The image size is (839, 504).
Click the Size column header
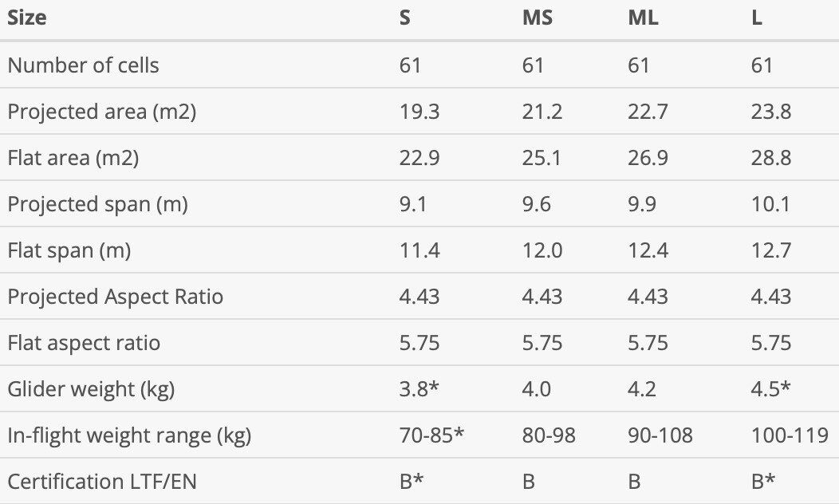(x=27, y=18)
